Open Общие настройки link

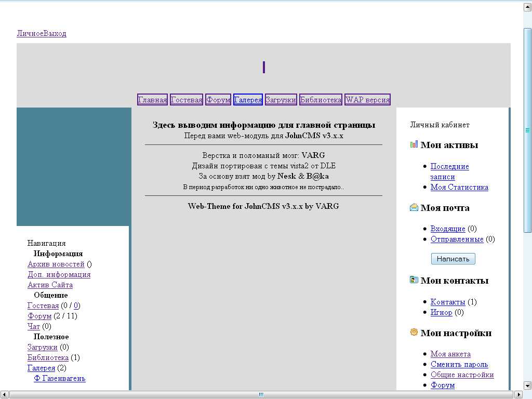[x=462, y=375]
